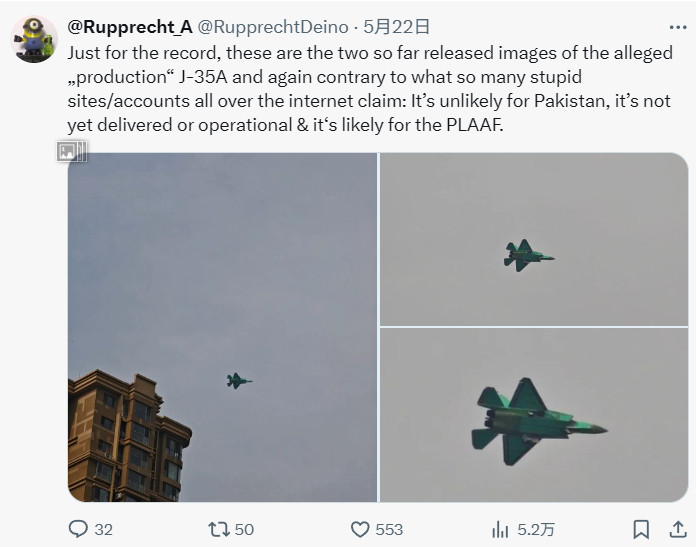
Task: Open the @RupprechtDeino handle link
Action: click(273, 27)
